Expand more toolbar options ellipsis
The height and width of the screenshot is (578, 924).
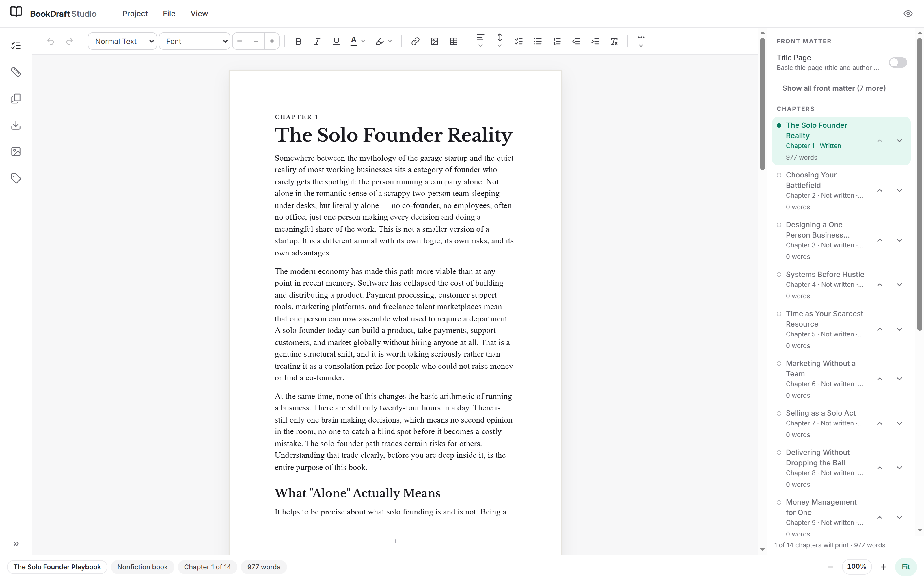(641, 41)
